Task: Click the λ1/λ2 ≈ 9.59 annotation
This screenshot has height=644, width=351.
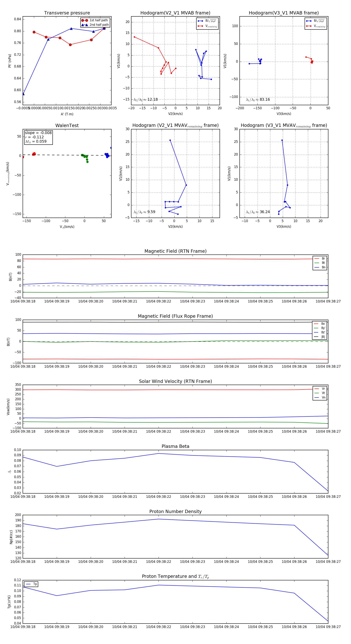Action: point(144,212)
